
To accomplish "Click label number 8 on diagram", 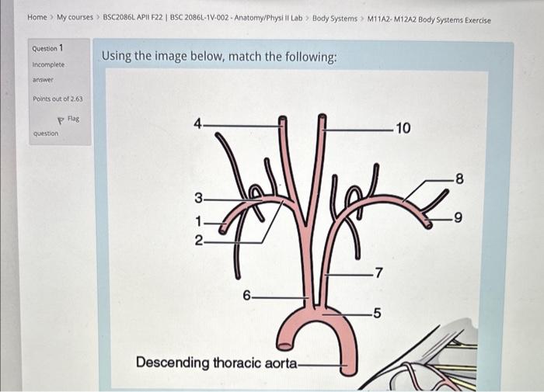I will pyautogui.click(x=459, y=179).
